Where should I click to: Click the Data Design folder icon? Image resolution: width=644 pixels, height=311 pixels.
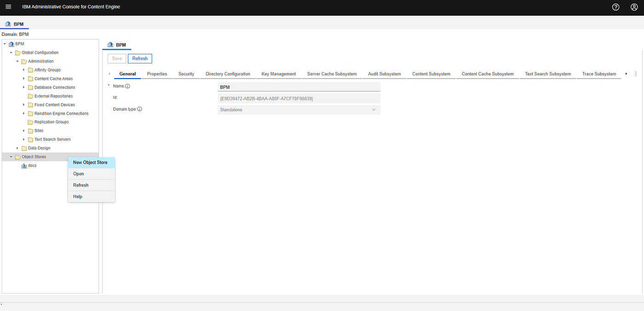[24, 148]
